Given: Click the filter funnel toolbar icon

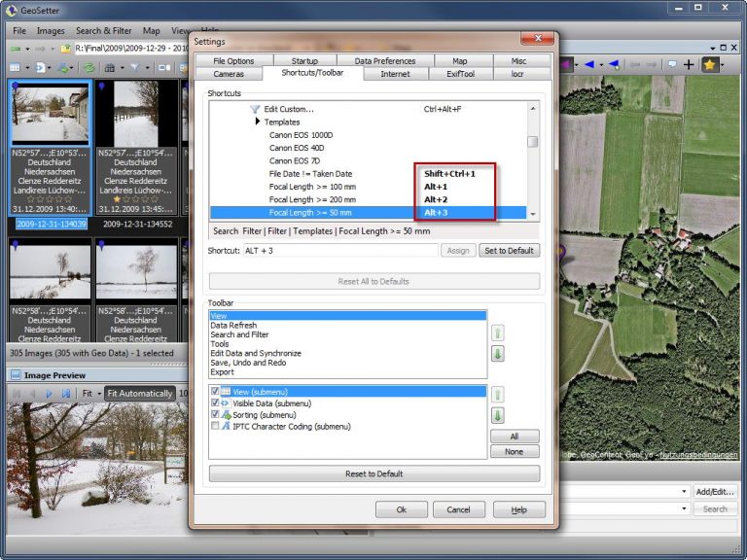Looking at the screenshot, I should point(134,67).
